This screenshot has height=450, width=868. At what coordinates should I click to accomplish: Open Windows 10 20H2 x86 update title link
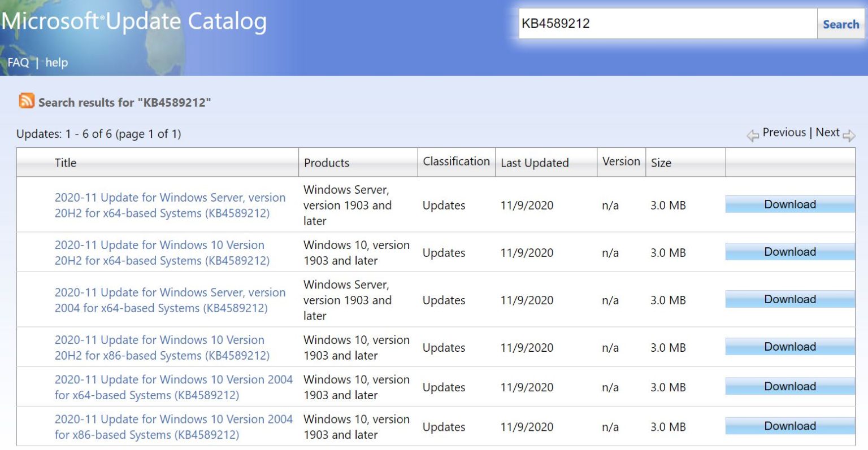coord(162,348)
